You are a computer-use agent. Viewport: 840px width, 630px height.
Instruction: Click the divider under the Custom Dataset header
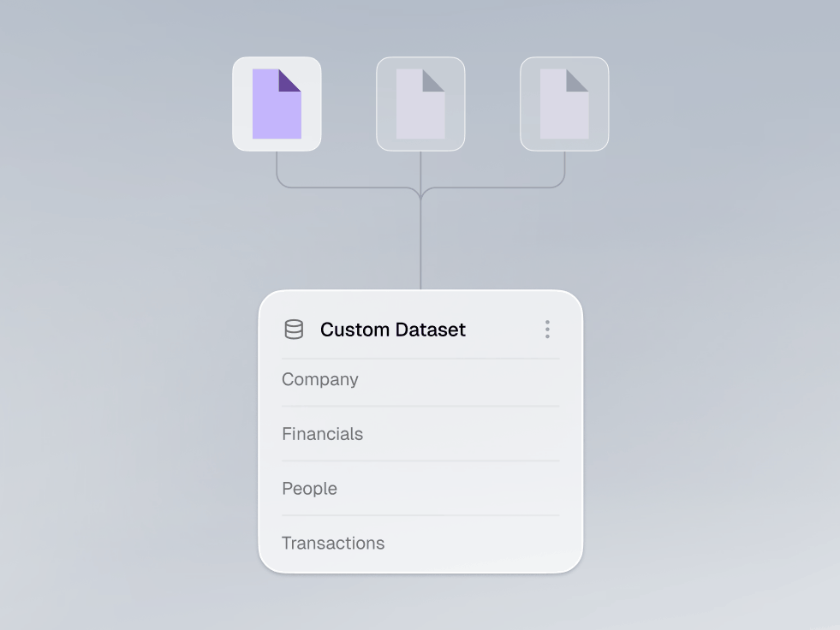(420, 359)
